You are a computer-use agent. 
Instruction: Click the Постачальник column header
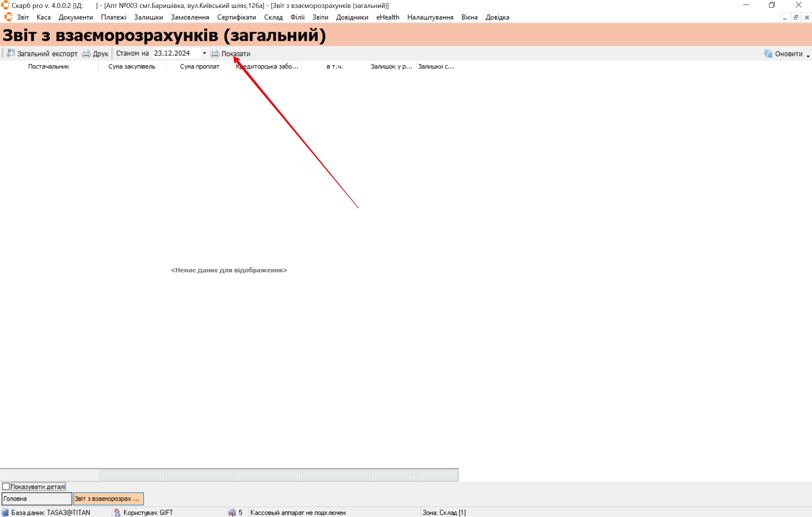pos(49,67)
